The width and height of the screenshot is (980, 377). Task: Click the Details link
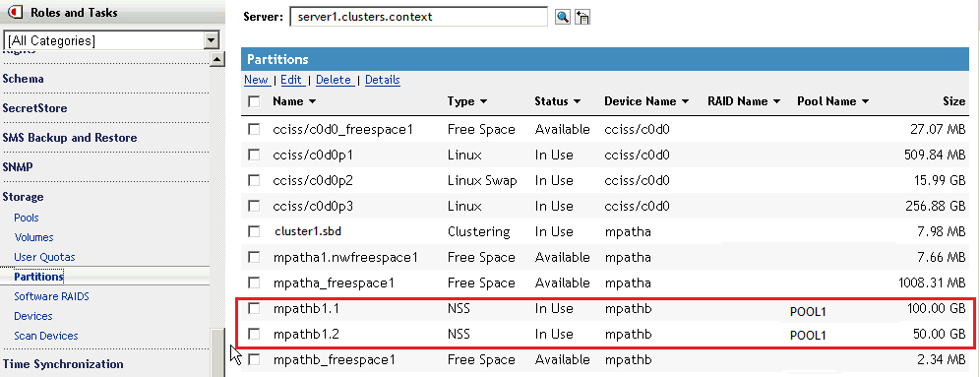[383, 80]
